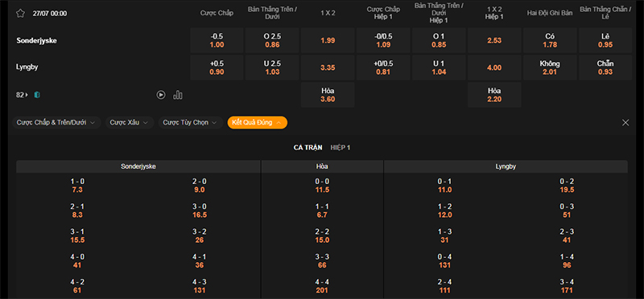
Task: Open the Cược Tùy Chọn dropdown
Action: (x=191, y=122)
